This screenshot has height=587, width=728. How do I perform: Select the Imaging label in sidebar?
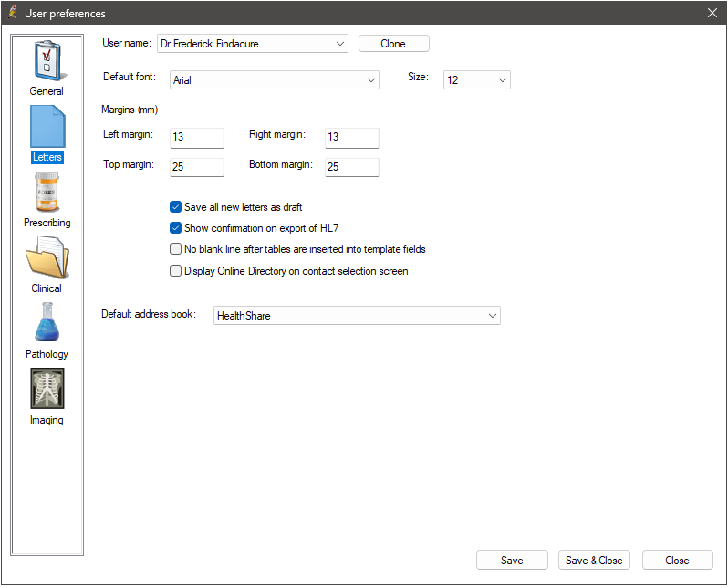[47, 420]
